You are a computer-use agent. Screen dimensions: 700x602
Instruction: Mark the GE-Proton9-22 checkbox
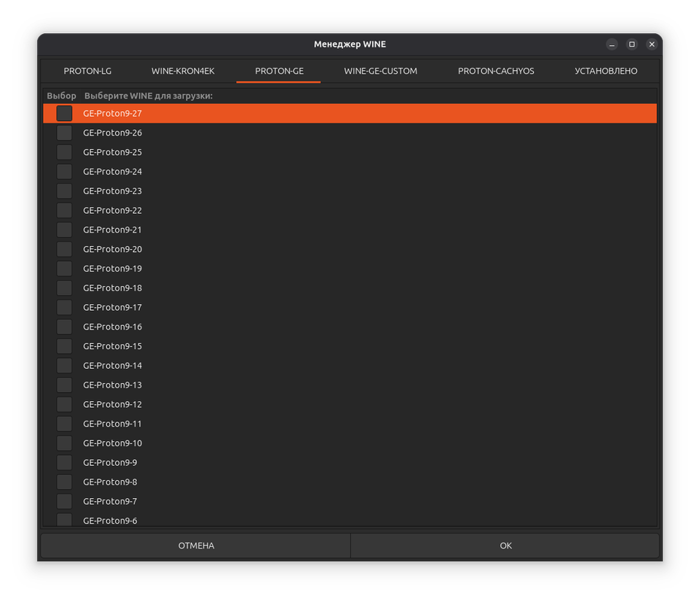coord(65,211)
